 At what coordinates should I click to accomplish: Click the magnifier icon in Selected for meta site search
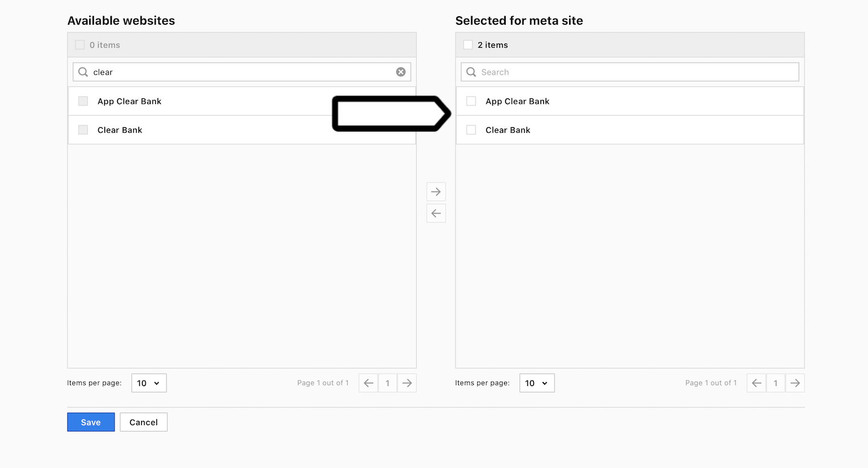(471, 72)
